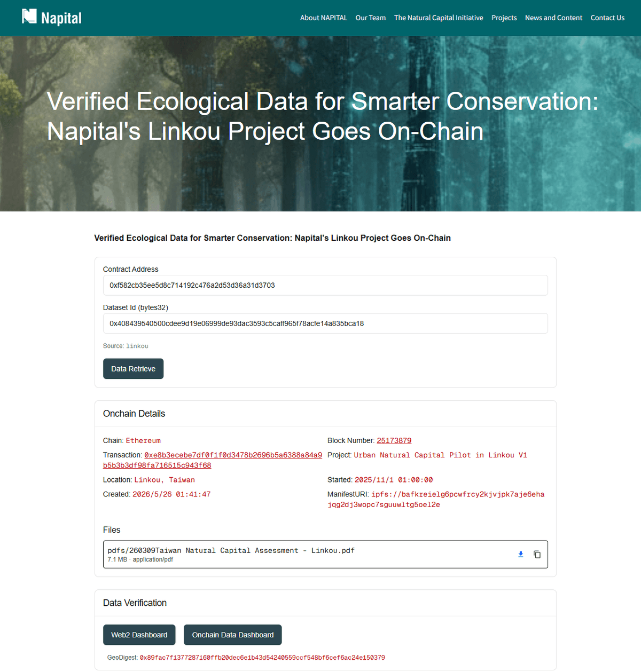Open About NAPITAL menu item

[x=324, y=18]
